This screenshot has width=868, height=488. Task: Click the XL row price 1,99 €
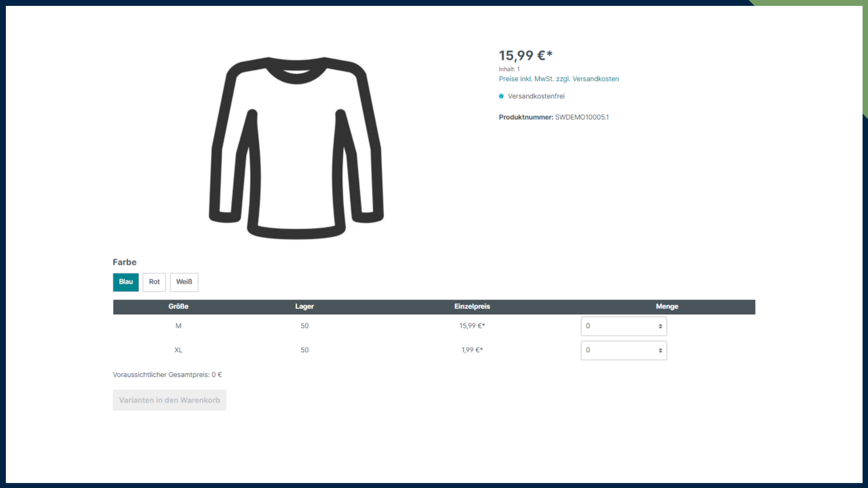point(472,350)
